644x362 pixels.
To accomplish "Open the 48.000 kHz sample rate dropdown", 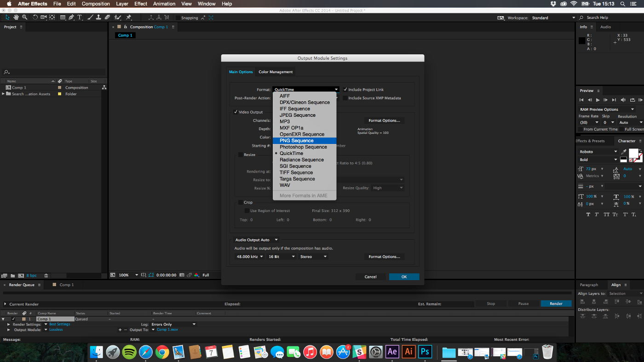I will (x=250, y=257).
